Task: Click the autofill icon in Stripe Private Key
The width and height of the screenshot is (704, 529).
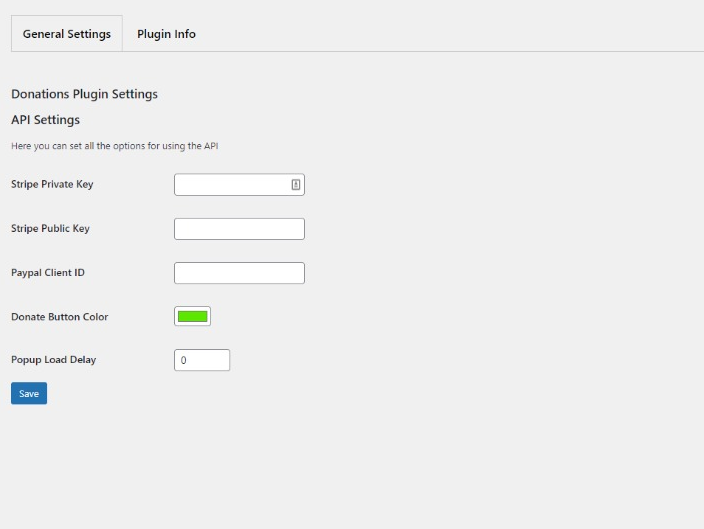Action: [296, 185]
